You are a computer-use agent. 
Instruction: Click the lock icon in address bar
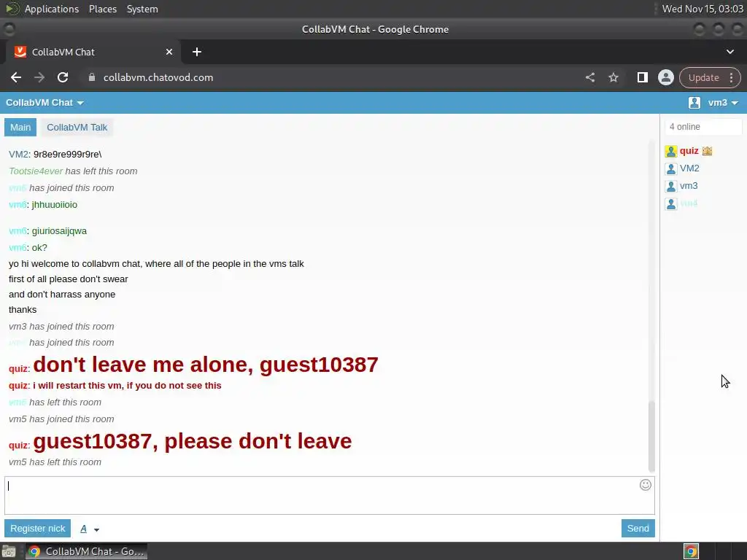tap(92, 77)
